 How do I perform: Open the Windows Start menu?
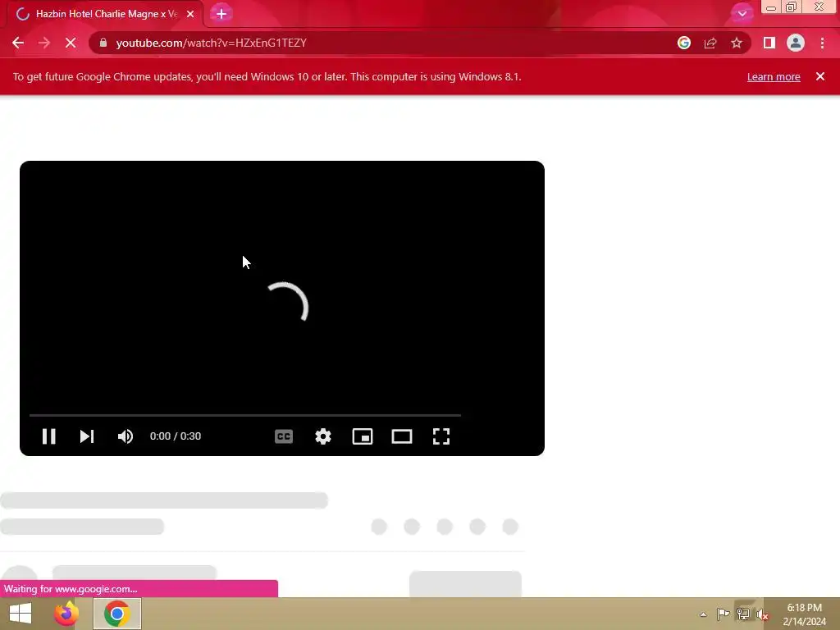21,614
